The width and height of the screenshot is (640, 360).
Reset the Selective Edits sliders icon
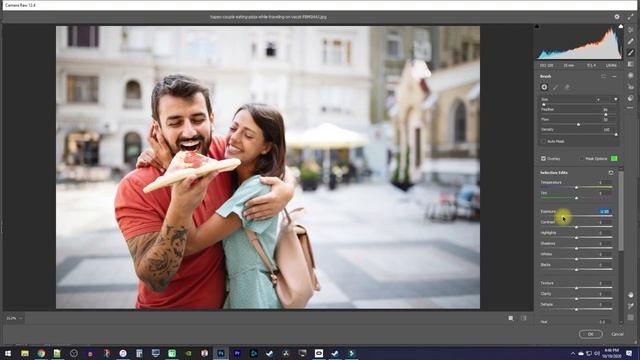611,173
